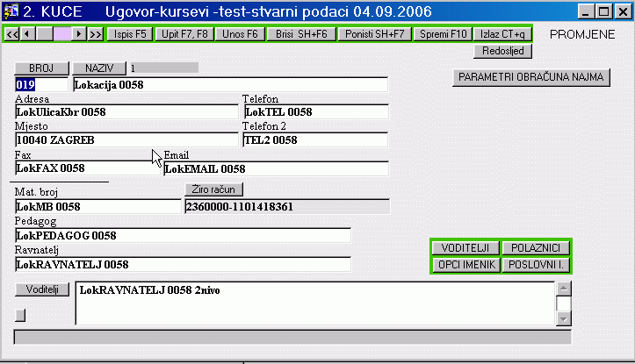
Task: Click list scrollbar up arrow
Action: click(x=564, y=289)
